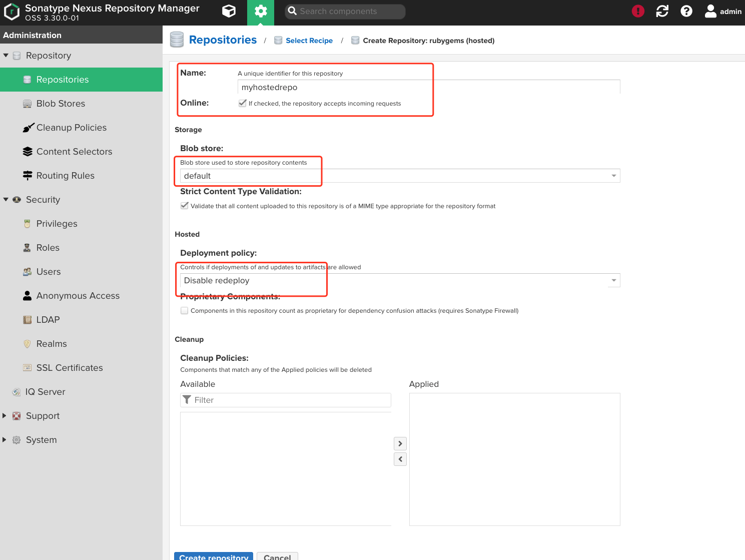Viewport: 745px width, 560px height.
Task: Click the admin user avatar icon
Action: tap(710, 11)
